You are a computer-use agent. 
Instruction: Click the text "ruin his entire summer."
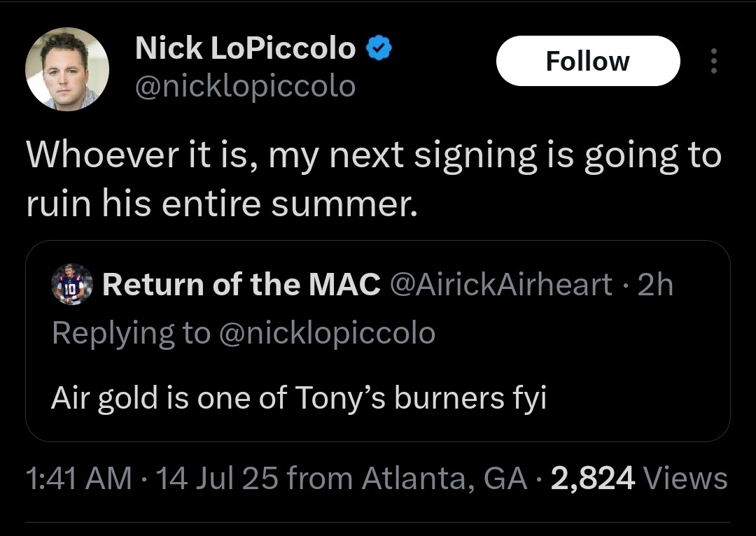click(x=221, y=203)
